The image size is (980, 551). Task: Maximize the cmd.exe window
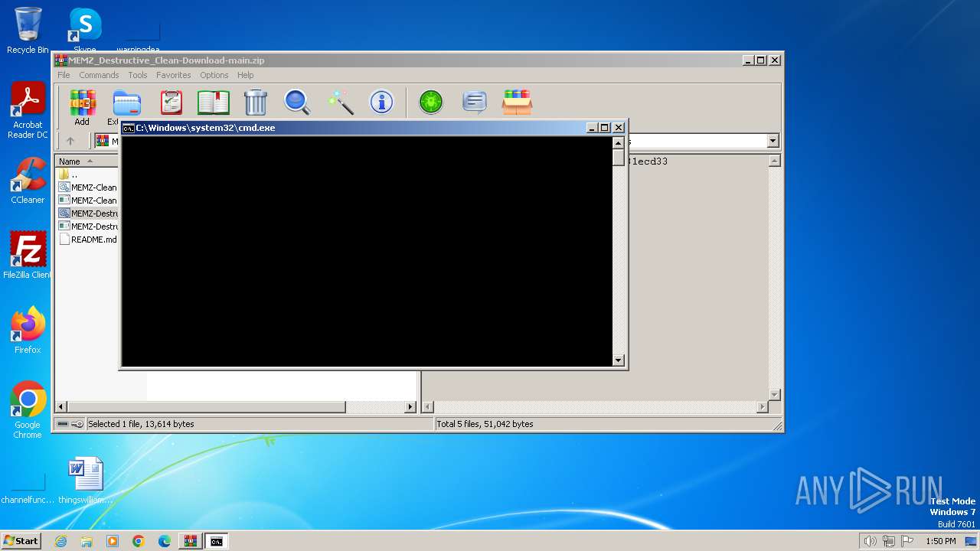click(x=605, y=128)
